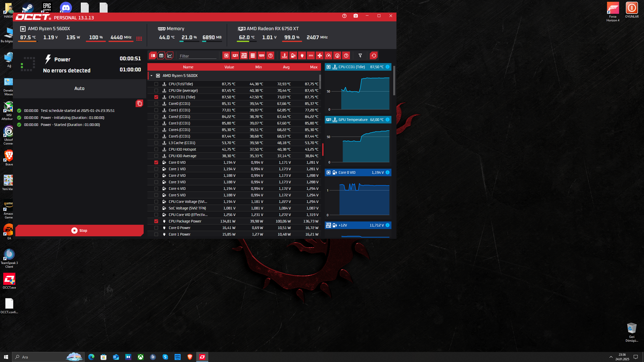Screen dimensions: 644x362
Task: Open info for the GPU Temperature graph
Action: [388, 120]
